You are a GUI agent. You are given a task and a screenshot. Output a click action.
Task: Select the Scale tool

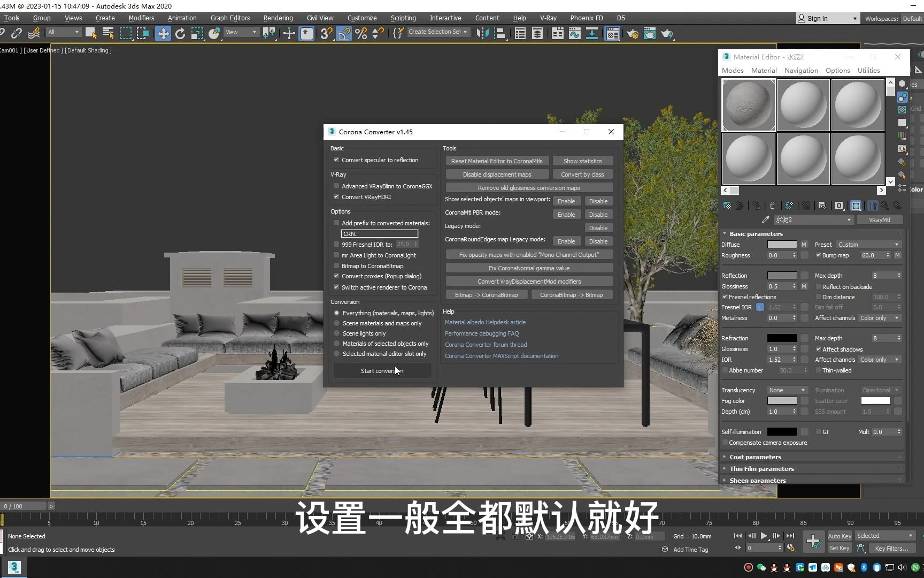click(197, 34)
